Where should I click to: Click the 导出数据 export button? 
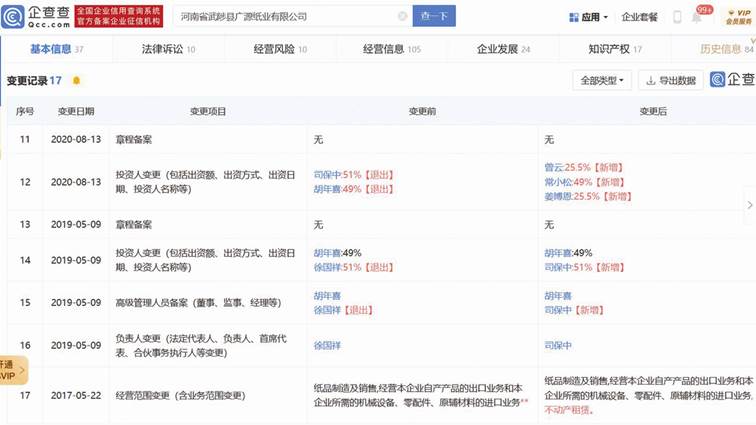click(x=670, y=80)
